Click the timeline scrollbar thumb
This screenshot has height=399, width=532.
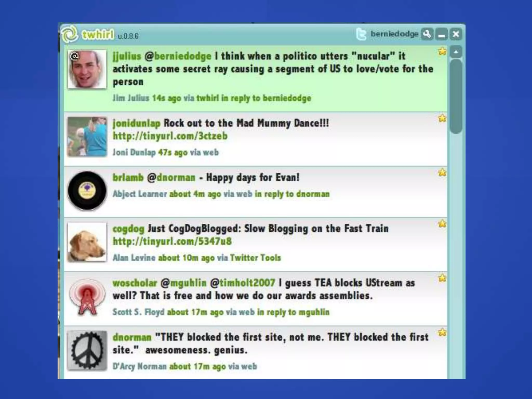click(456, 96)
